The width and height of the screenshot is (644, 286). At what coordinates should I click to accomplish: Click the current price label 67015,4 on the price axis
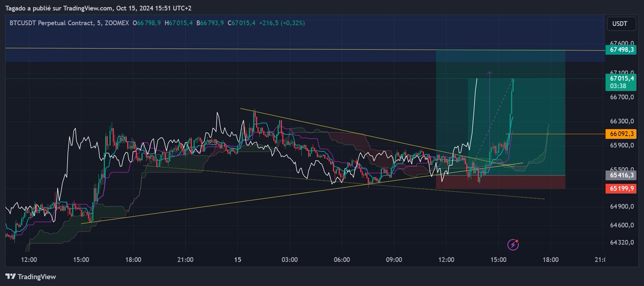coord(620,78)
